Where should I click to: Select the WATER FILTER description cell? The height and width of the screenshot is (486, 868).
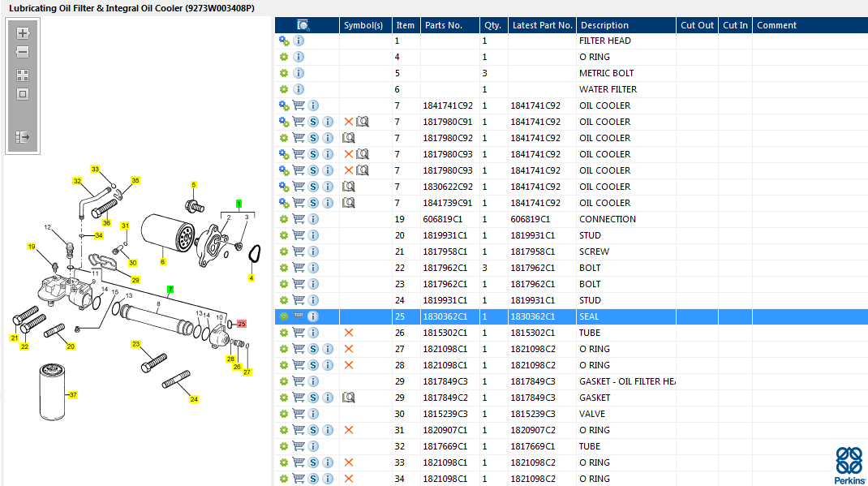point(608,89)
